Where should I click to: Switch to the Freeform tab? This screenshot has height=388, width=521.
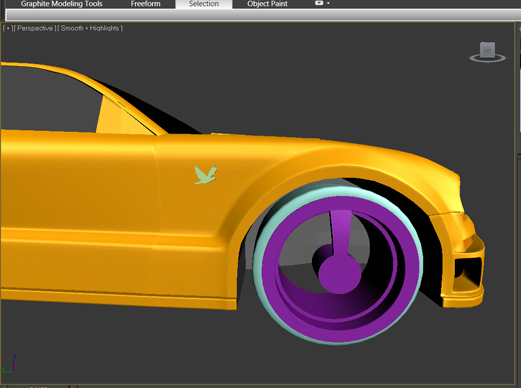click(145, 4)
